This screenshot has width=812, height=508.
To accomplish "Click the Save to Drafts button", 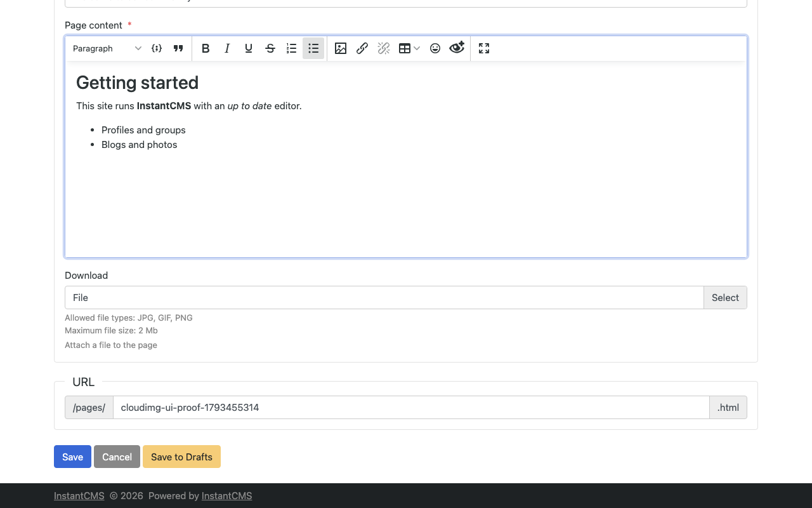I will [x=181, y=457].
